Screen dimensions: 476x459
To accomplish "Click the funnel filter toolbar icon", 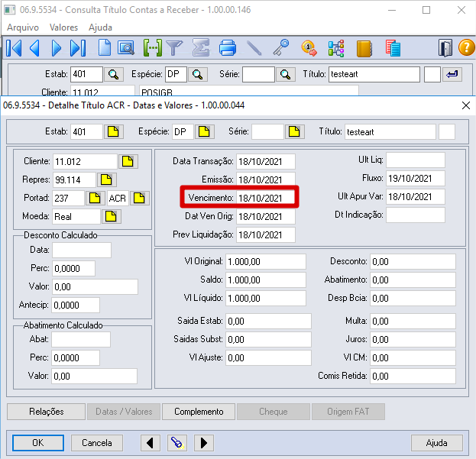I will [x=174, y=48].
